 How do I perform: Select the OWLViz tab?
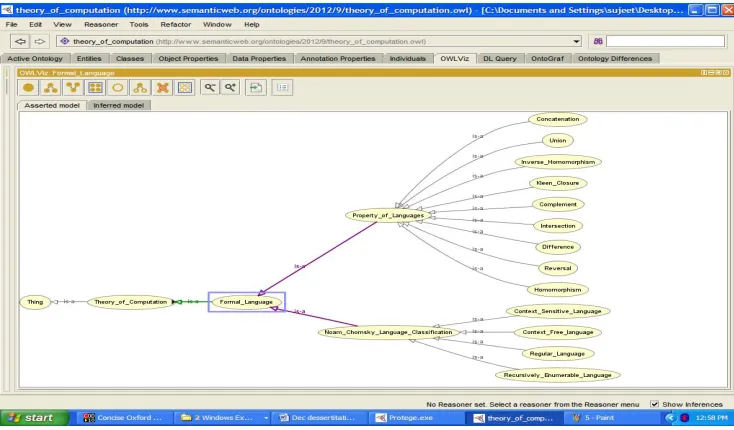tap(455, 58)
